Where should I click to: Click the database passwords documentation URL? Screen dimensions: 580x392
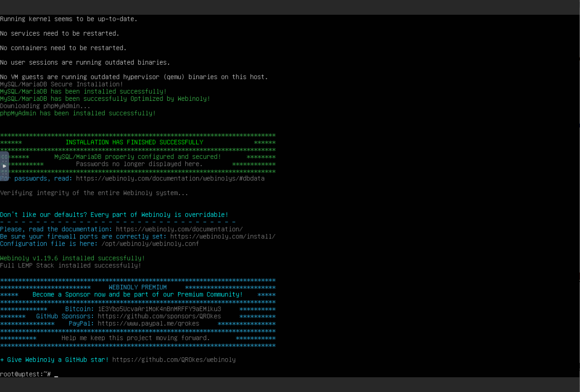pyautogui.click(x=170, y=178)
